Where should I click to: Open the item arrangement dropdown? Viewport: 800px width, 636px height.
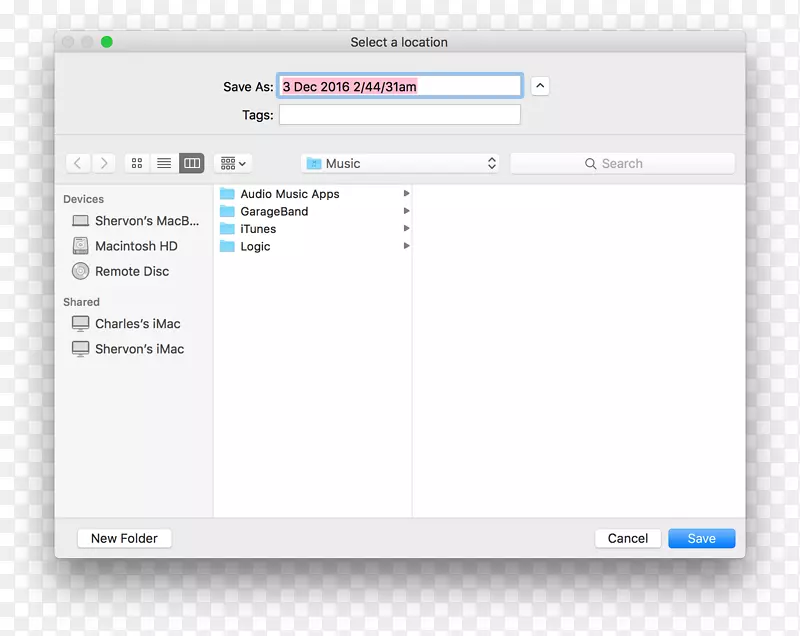tap(232, 163)
